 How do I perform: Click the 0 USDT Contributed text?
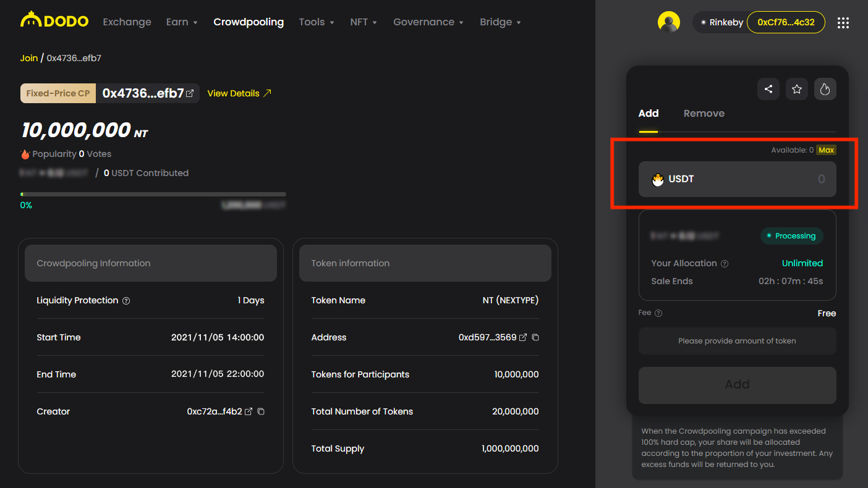click(146, 173)
